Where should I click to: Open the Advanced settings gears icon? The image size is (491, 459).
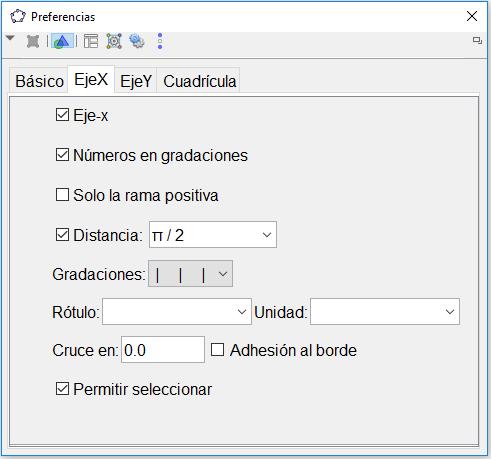[137, 41]
